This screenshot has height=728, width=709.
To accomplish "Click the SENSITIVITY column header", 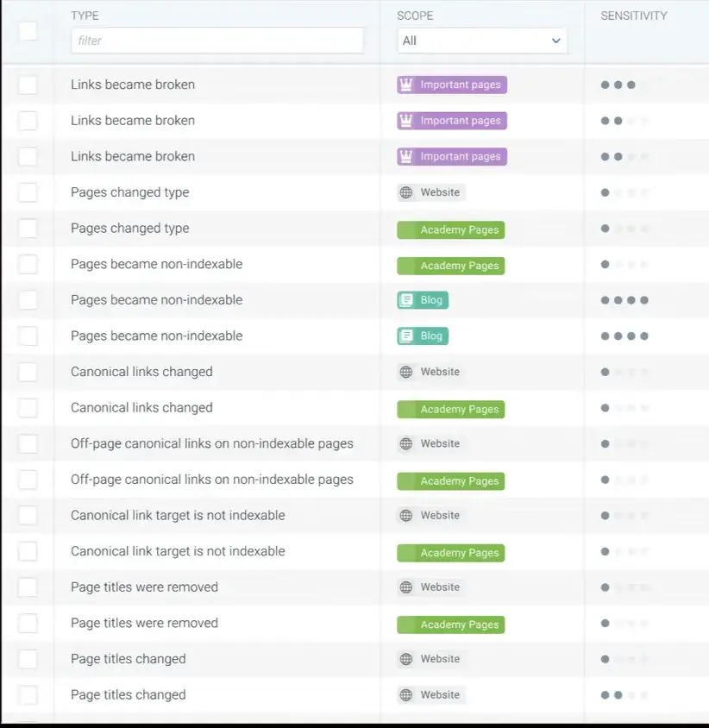I will (634, 15).
